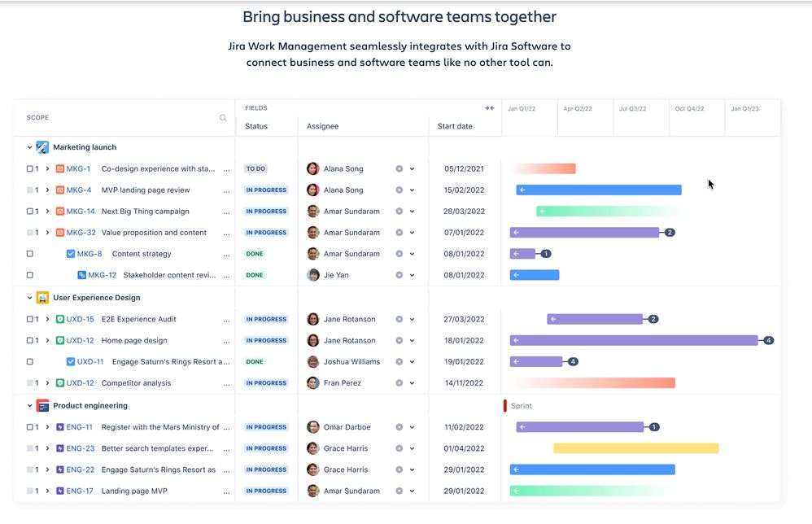
Task: Click the Marketing launch project icon
Action: 42,147
